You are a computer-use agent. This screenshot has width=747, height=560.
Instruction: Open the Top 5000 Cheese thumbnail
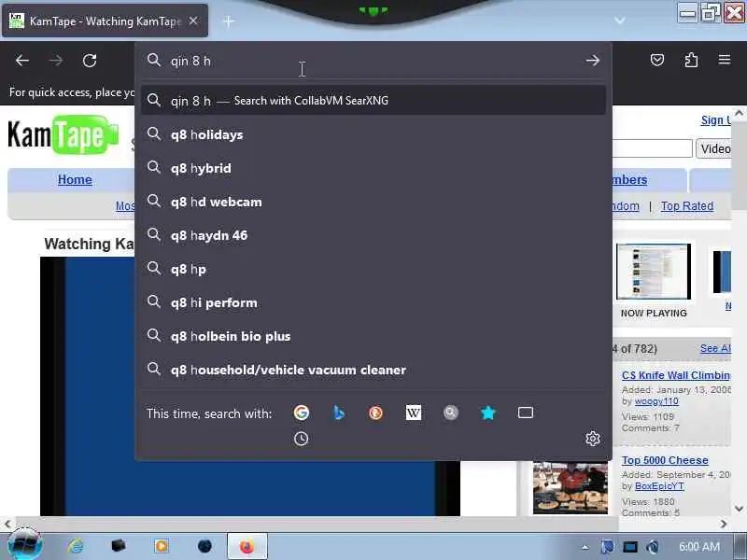point(571,487)
